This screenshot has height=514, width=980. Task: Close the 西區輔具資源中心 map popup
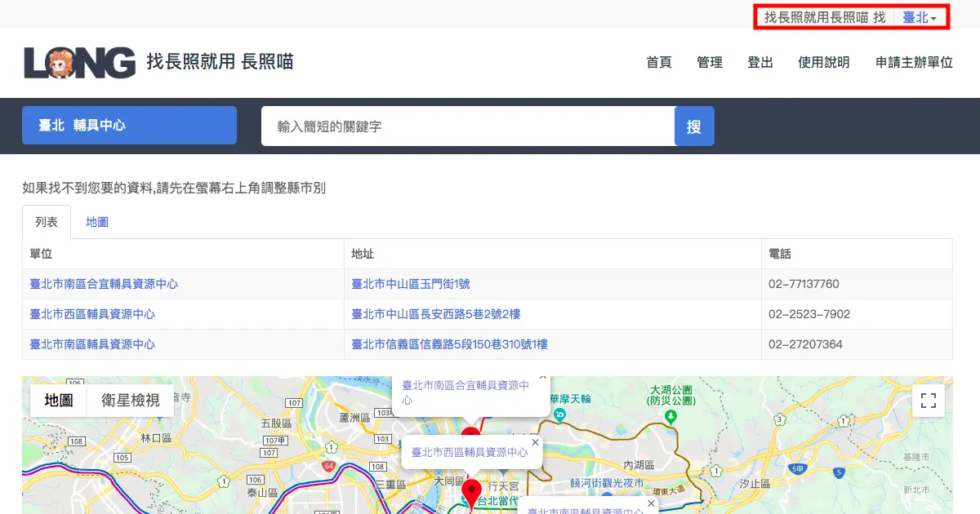point(535,442)
